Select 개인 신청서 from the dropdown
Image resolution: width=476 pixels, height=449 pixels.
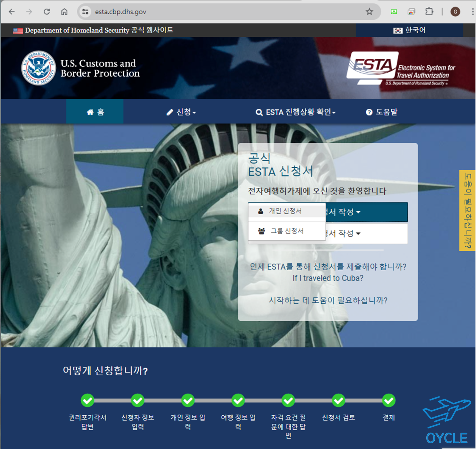coord(287,211)
